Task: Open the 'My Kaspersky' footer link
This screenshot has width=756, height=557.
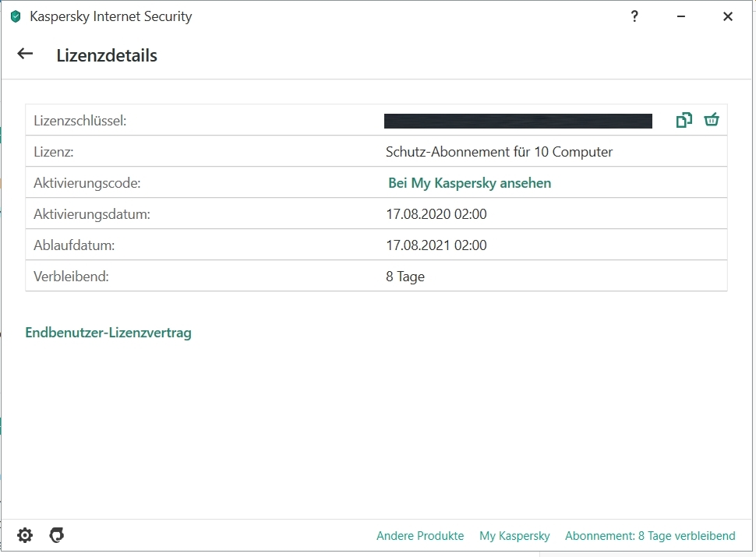Action: point(514,536)
